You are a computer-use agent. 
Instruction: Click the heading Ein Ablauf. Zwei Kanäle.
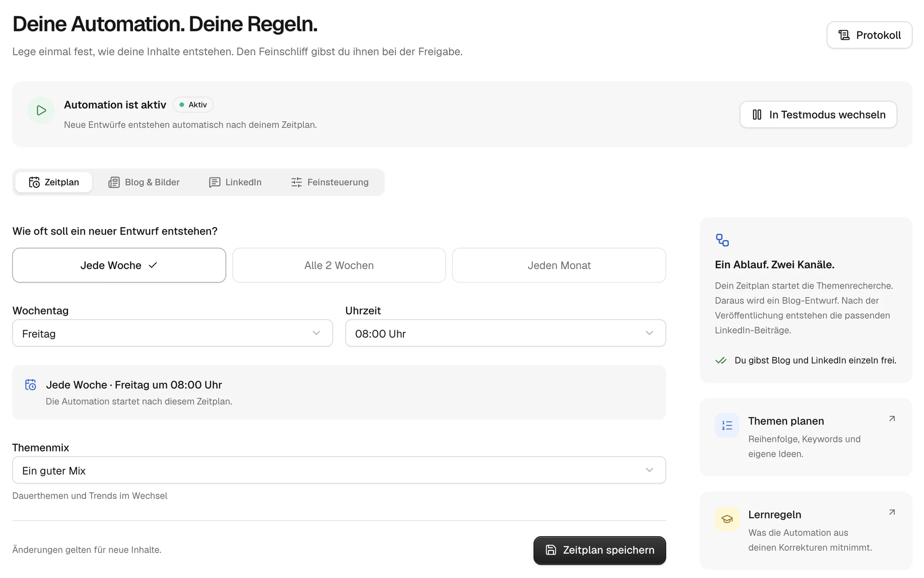pos(775,265)
